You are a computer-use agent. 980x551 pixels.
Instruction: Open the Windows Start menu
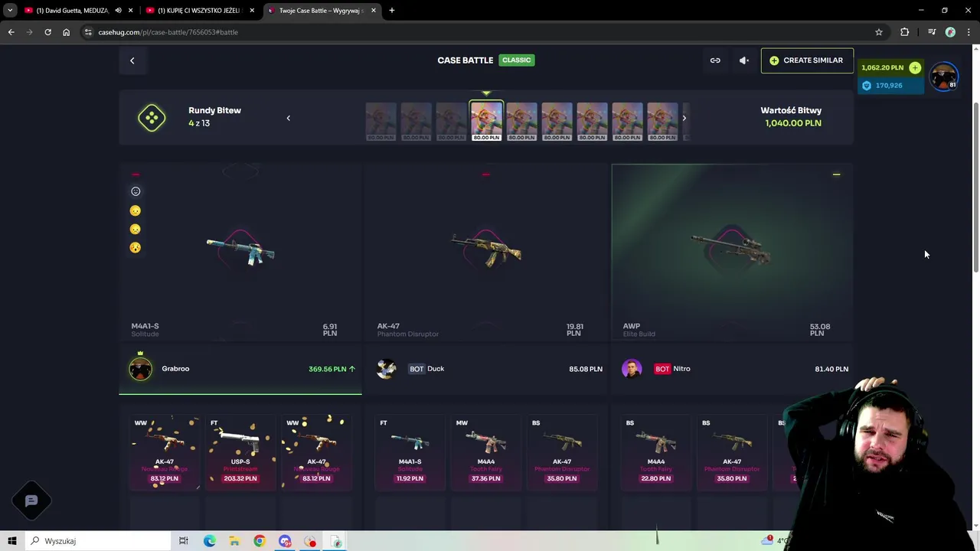tap(12, 541)
